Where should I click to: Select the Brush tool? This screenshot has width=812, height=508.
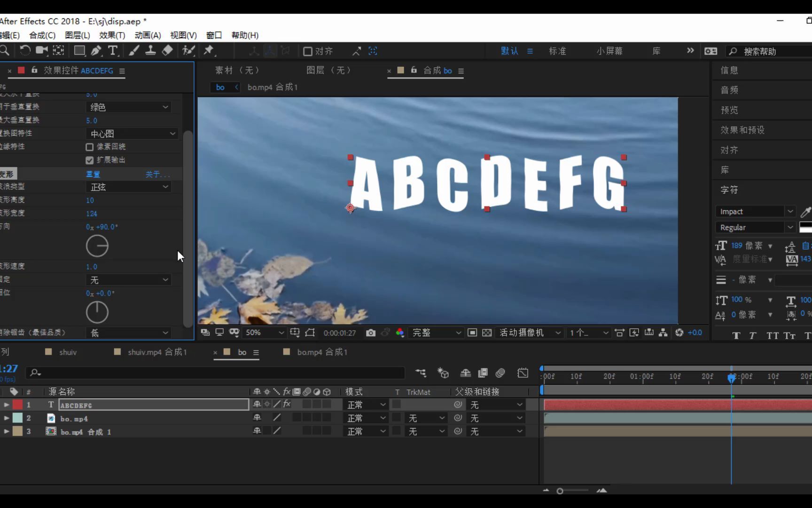[x=134, y=51]
